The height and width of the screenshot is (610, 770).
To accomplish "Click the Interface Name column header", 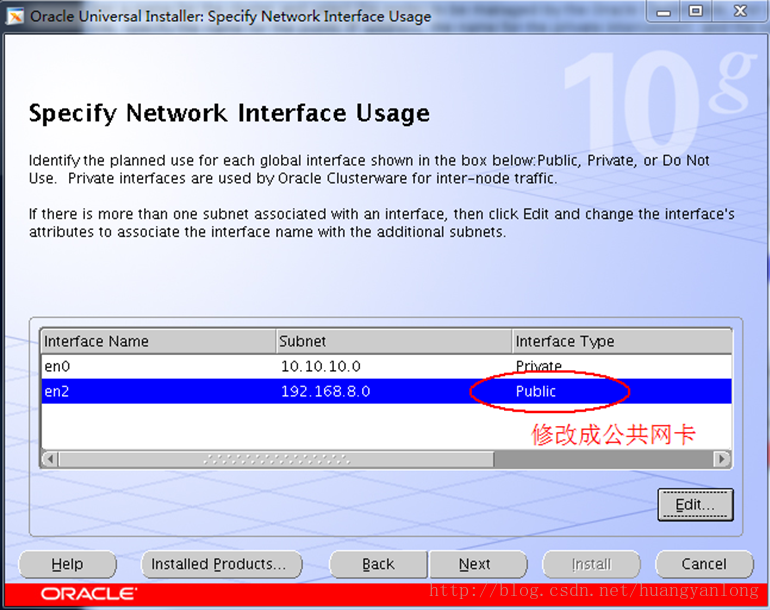I will pos(158,341).
